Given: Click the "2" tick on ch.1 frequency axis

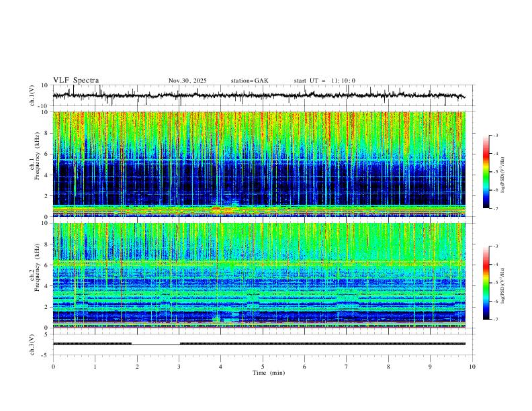Looking at the screenshot, I should coord(47,196).
